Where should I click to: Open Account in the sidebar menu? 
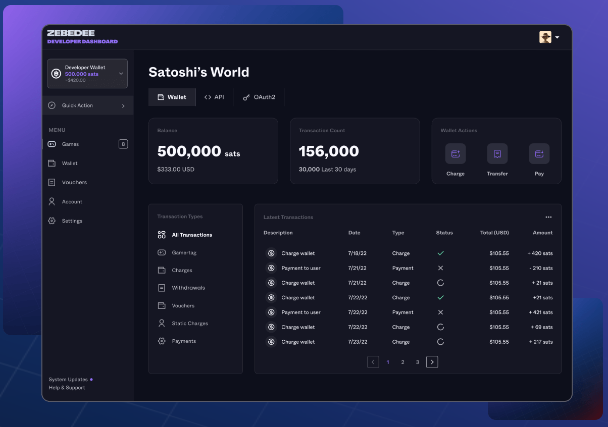coord(72,202)
